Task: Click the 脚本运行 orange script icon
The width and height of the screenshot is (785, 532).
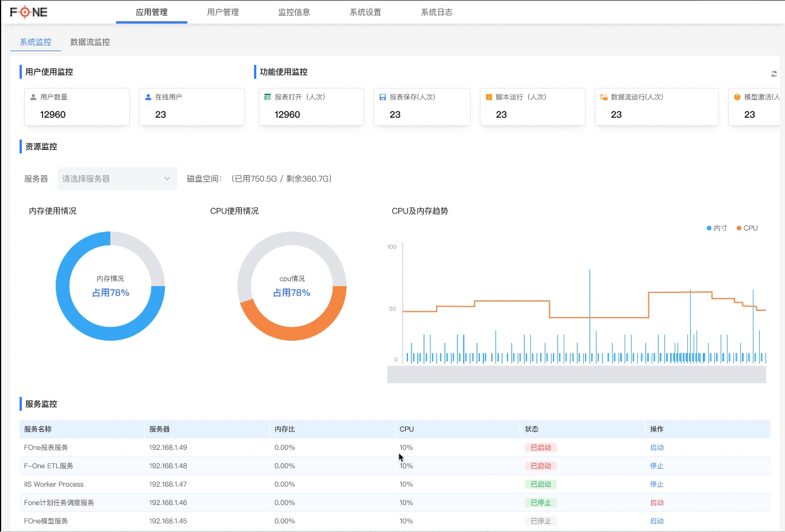Action: 489,97
